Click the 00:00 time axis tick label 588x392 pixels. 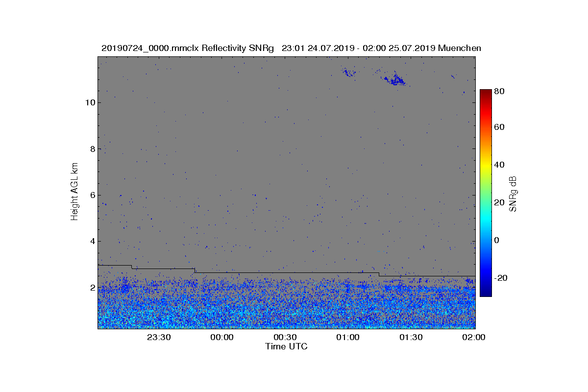tap(221, 337)
